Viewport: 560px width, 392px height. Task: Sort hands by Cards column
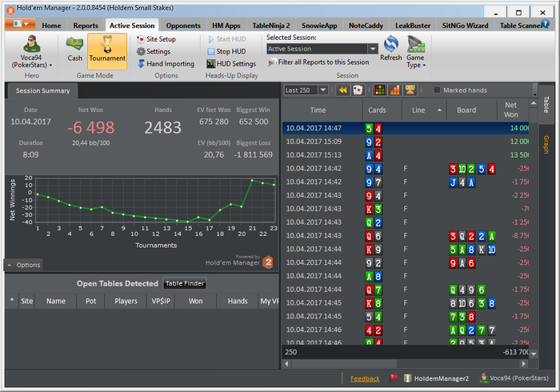click(382, 110)
